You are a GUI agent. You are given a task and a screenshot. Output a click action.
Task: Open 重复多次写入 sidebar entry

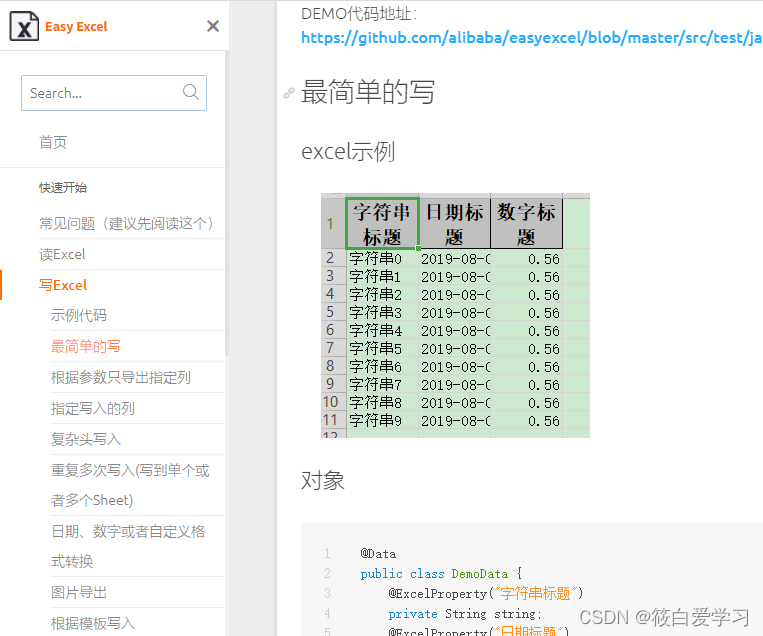tap(130, 485)
